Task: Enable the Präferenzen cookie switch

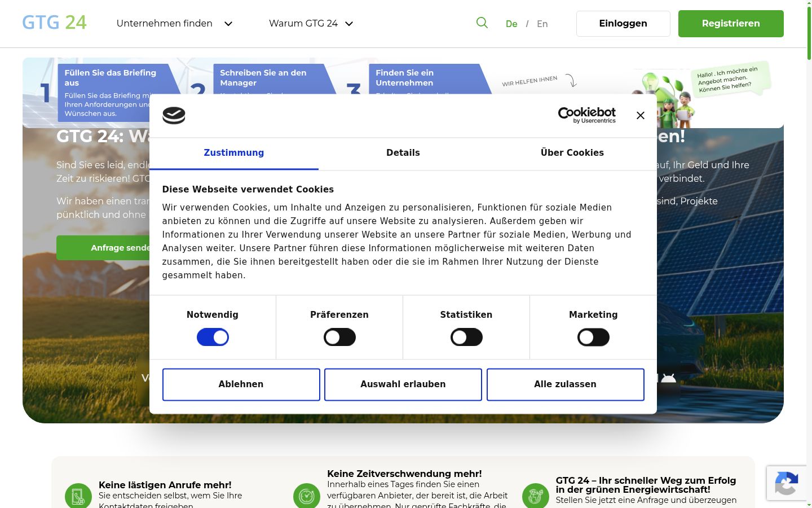Action: click(x=339, y=338)
